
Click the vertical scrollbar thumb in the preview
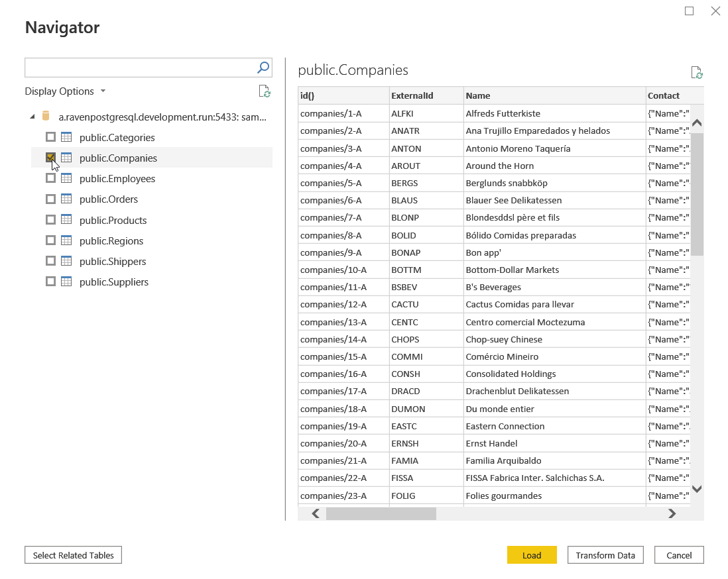[x=696, y=194]
